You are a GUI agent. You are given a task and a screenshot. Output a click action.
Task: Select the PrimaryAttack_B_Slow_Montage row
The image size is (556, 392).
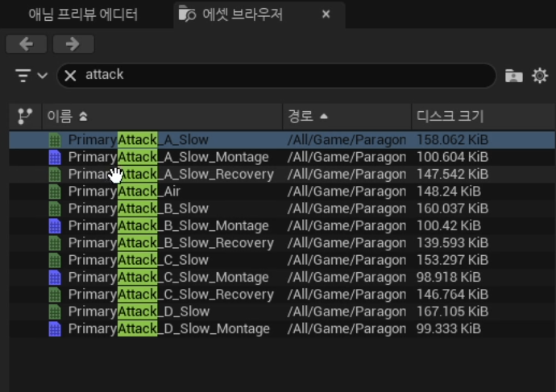pyautogui.click(x=282, y=225)
